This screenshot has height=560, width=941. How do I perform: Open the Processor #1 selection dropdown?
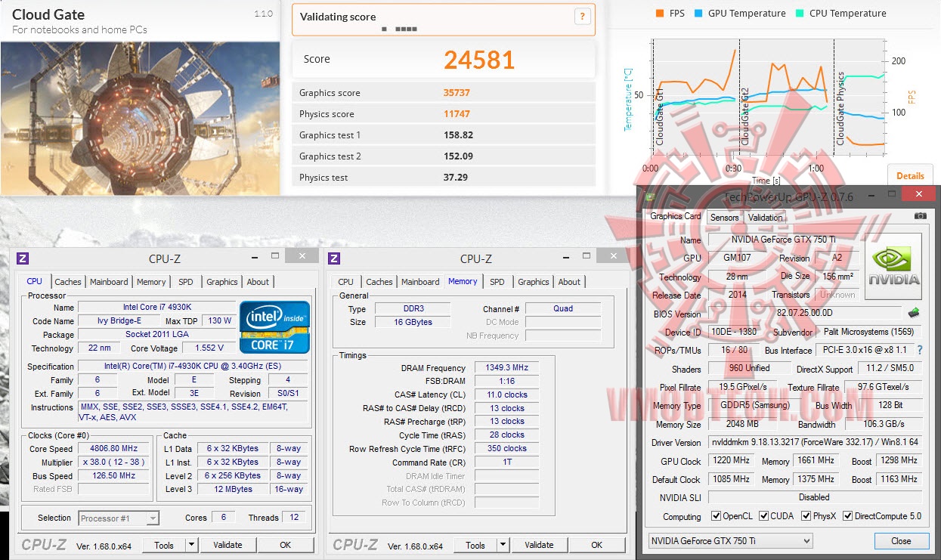118,518
